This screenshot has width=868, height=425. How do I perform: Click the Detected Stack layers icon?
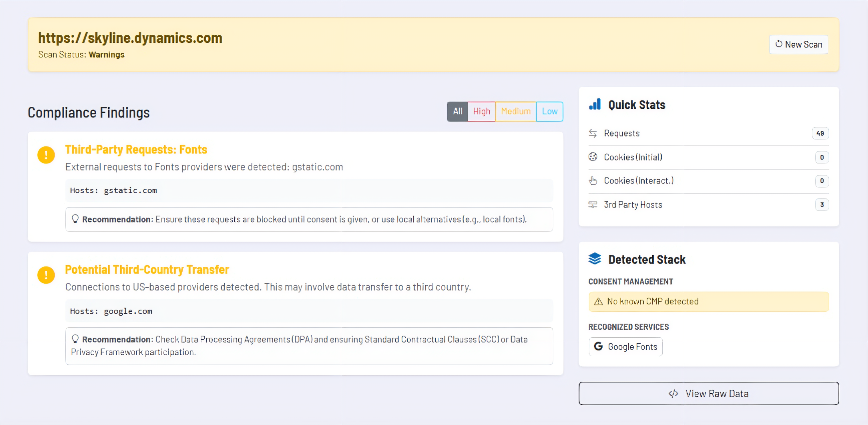point(595,259)
